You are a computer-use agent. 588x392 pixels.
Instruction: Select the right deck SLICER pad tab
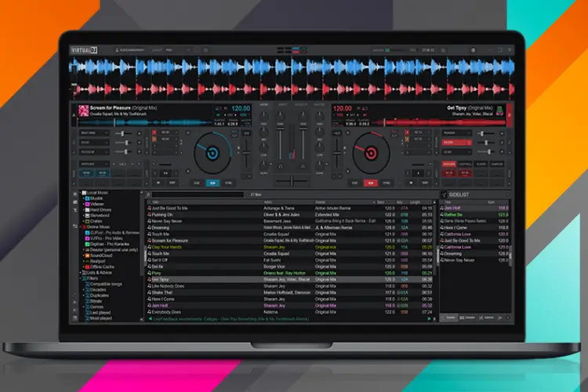click(481, 165)
